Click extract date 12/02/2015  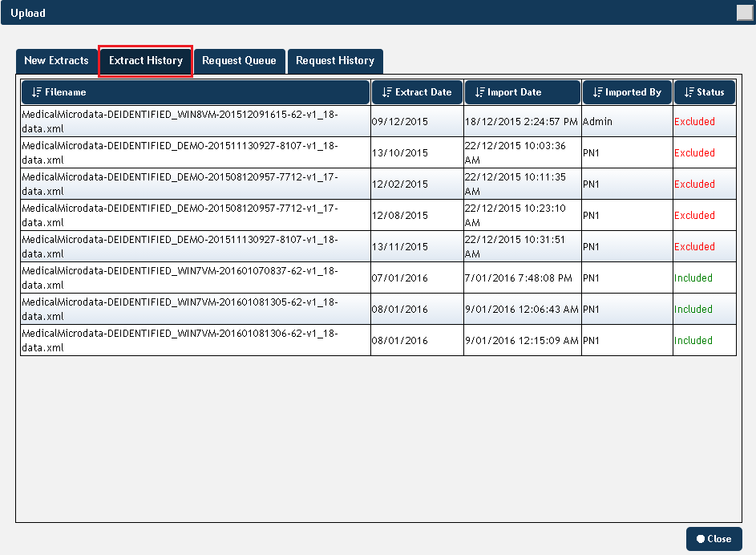click(x=400, y=184)
